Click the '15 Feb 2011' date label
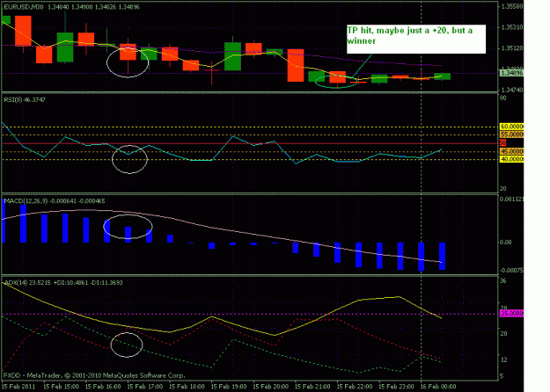The height and width of the screenshot is (392, 550). pos(18,387)
